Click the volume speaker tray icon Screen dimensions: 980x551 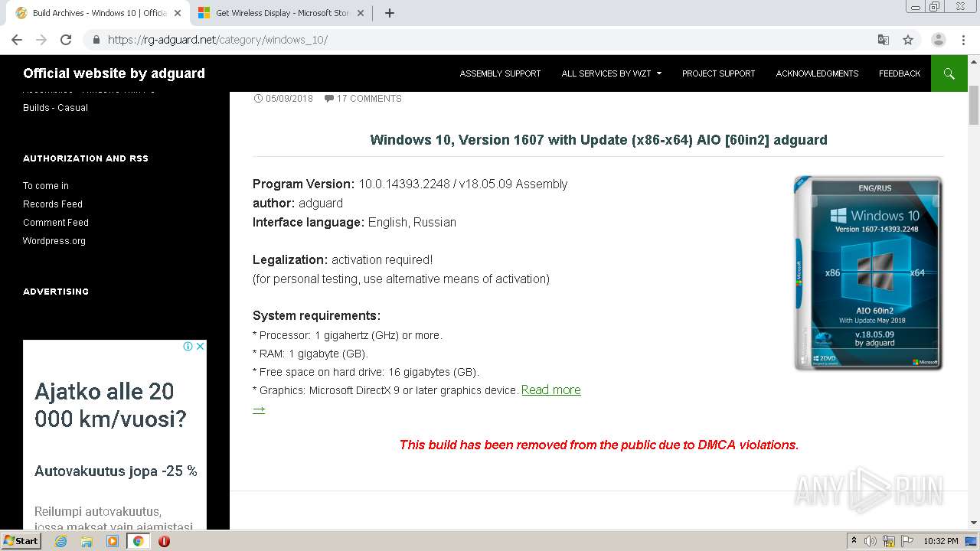pos(871,541)
